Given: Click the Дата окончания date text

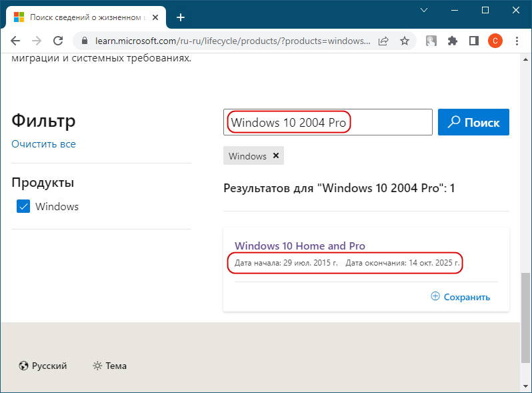Looking at the screenshot, I should point(403,263).
